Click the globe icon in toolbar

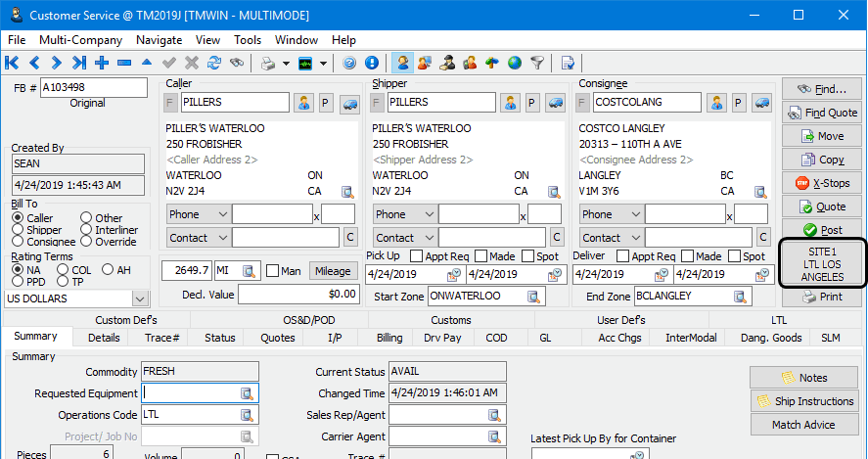point(515,63)
